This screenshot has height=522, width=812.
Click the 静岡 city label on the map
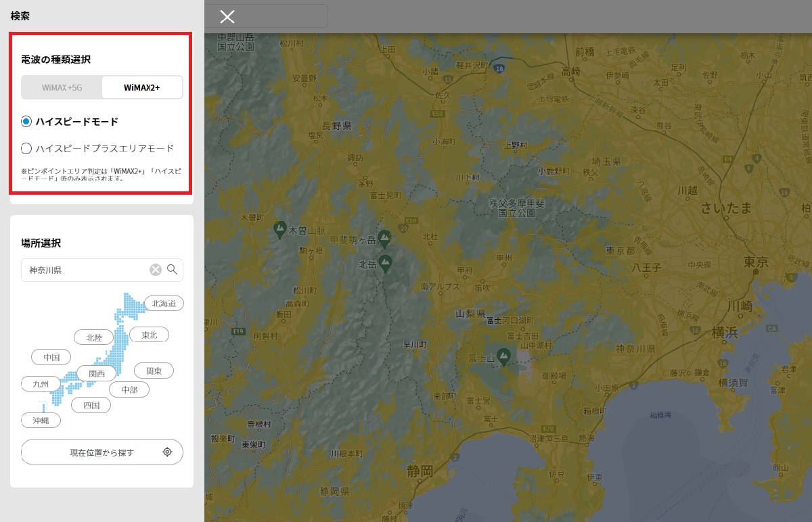(x=420, y=471)
